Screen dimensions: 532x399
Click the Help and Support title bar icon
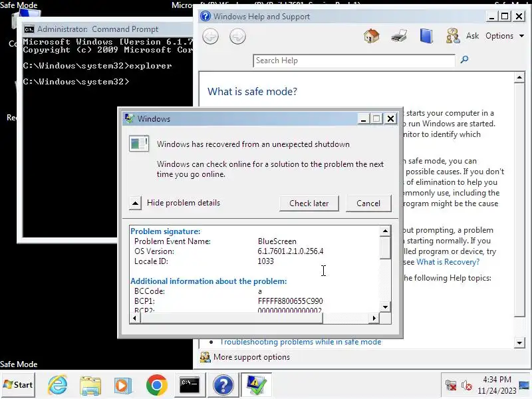point(205,16)
